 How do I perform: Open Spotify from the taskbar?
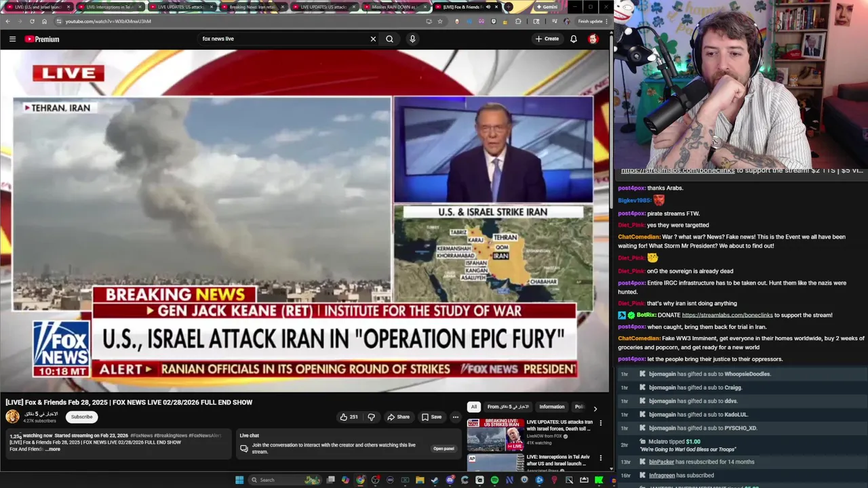pyautogui.click(x=494, y=480)
